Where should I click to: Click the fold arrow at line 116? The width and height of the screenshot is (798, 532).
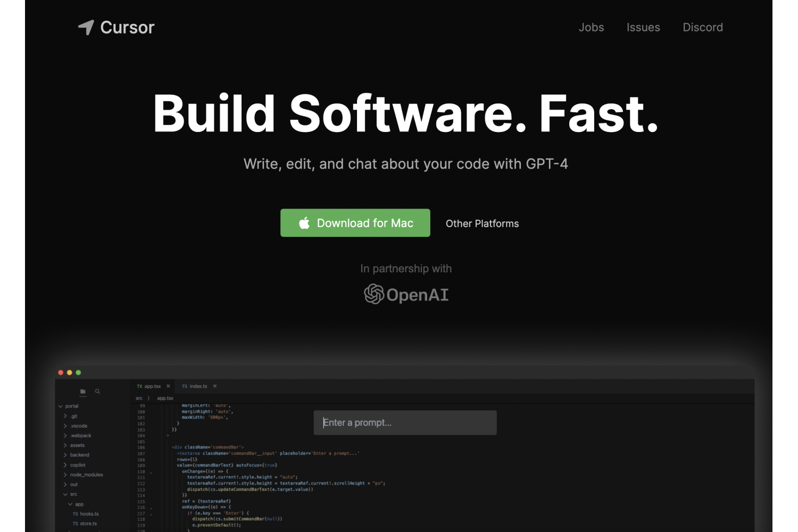pyautogui.click(x=151, y=508)
